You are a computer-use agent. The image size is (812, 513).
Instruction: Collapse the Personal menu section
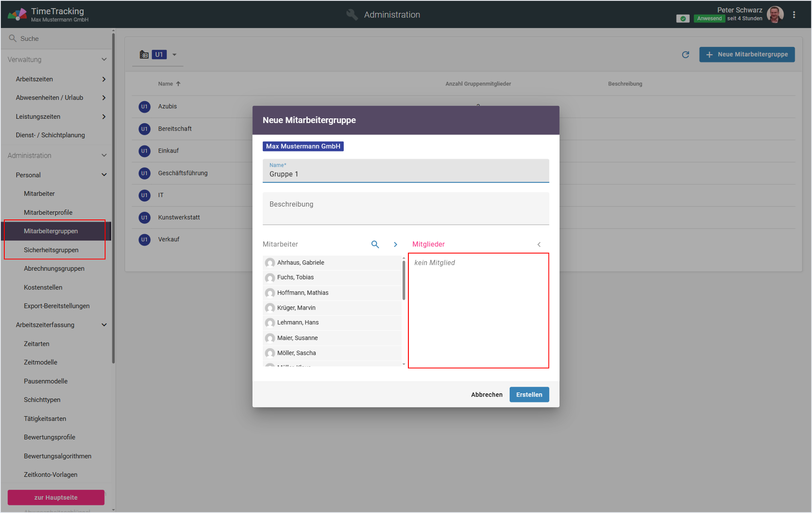[104, 175]
